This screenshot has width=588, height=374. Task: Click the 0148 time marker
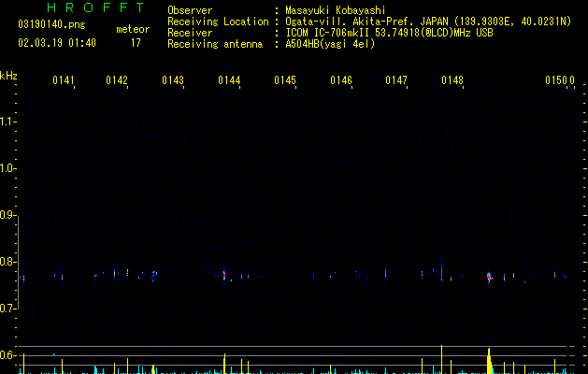click(x=452, y=80)
